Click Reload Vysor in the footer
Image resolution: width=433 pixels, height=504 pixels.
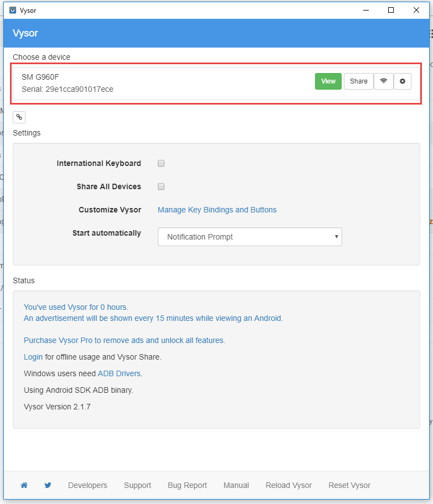coord(288,485)
